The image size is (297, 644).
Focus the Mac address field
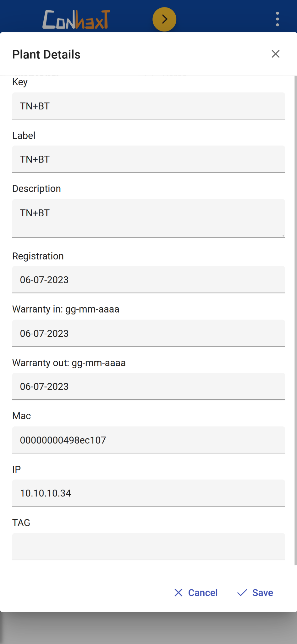click(x=148, y=440)
